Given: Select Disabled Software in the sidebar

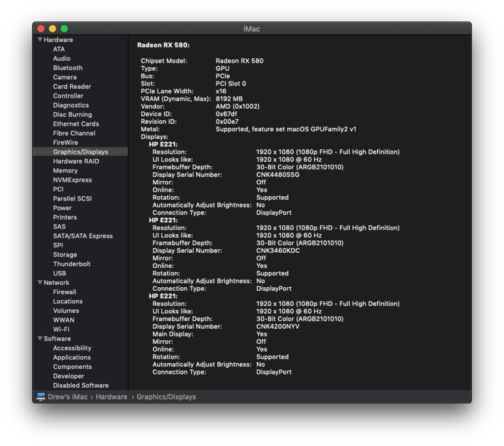Looking at the screenshot, I should [80, 385].
